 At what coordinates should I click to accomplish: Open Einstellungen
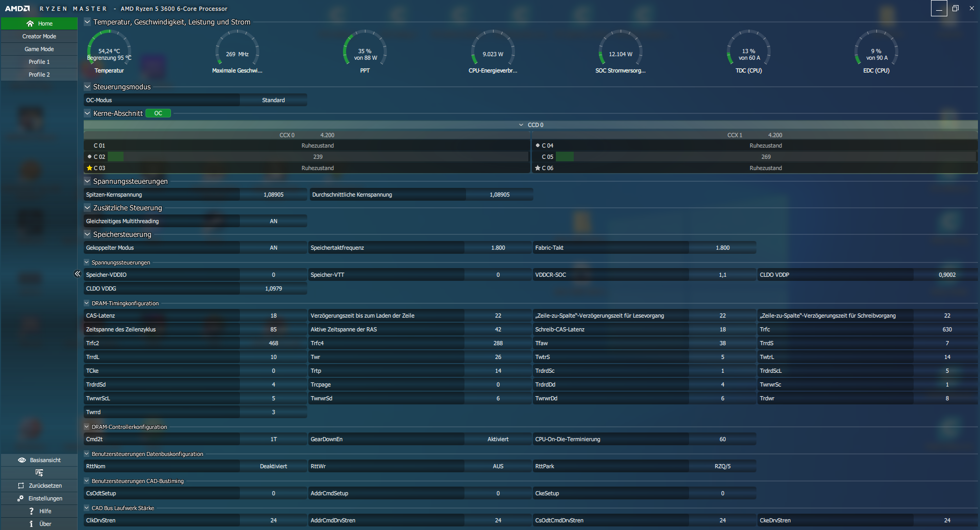39,498
